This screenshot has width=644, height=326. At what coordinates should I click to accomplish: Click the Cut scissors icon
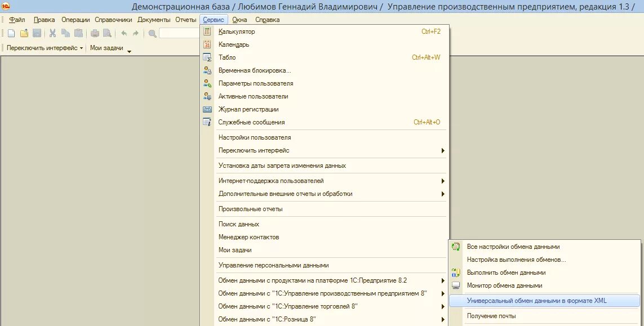(x=52, y=34)
